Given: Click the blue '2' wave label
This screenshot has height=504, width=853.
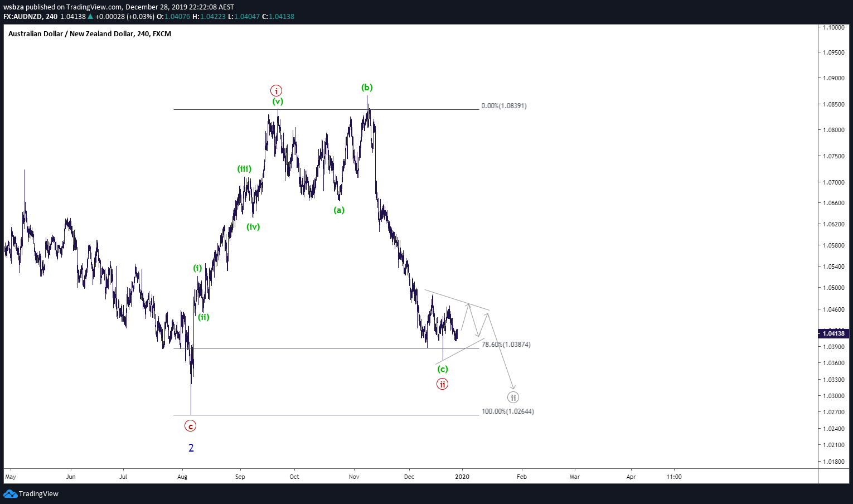Looking at the screenshot, I should pyautogui.click(x=191, y=448).
